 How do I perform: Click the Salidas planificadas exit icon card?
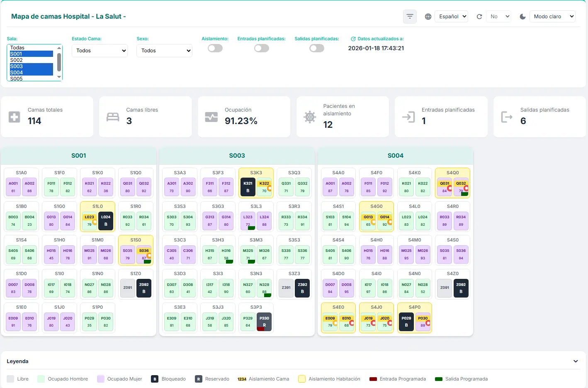tap(507, 117)
